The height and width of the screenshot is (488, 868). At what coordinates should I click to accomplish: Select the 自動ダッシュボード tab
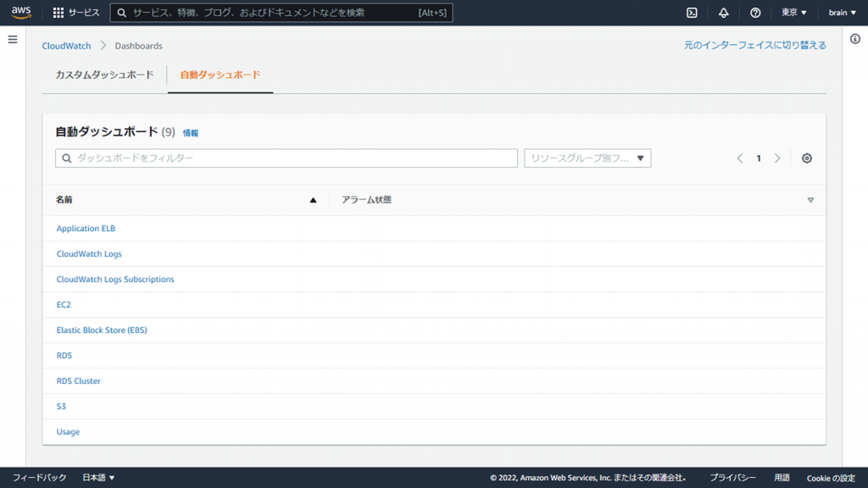point(220,75)
